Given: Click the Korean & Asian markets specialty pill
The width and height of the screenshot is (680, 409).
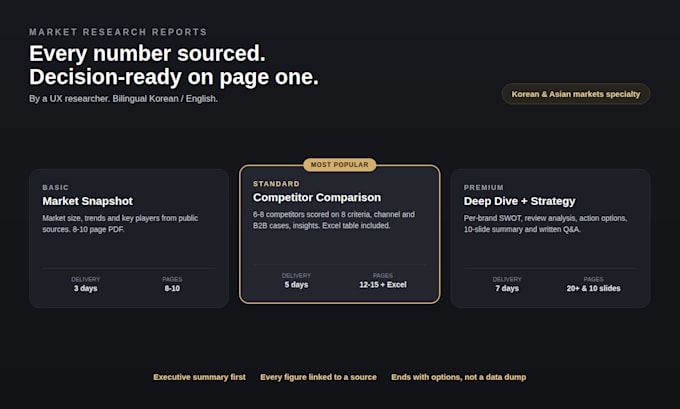Looking at the screenshot, I should (x=576, y=94).
